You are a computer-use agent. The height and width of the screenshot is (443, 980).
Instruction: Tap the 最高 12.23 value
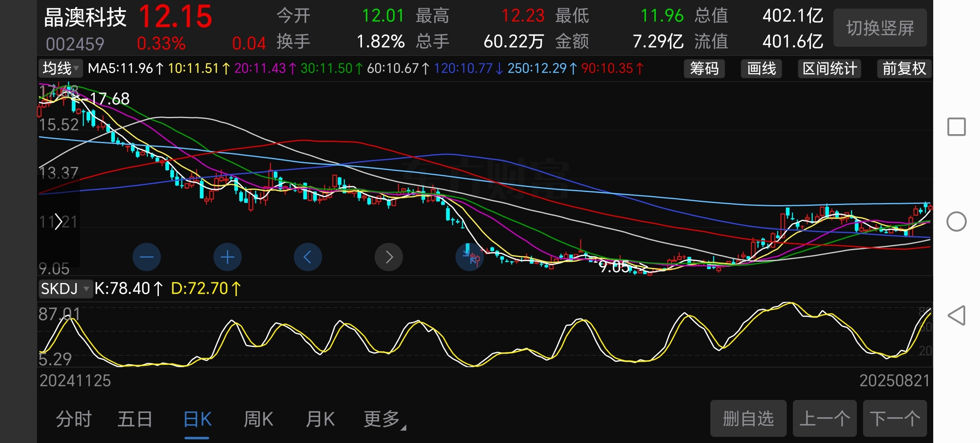pyautogui.click(x=523, y=16)
